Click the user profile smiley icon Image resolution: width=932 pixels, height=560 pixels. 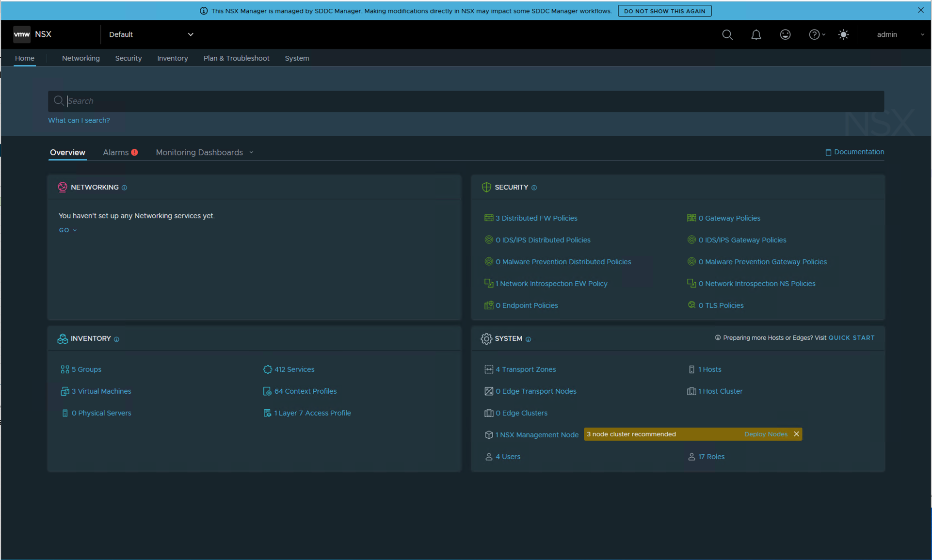(785, 34)
